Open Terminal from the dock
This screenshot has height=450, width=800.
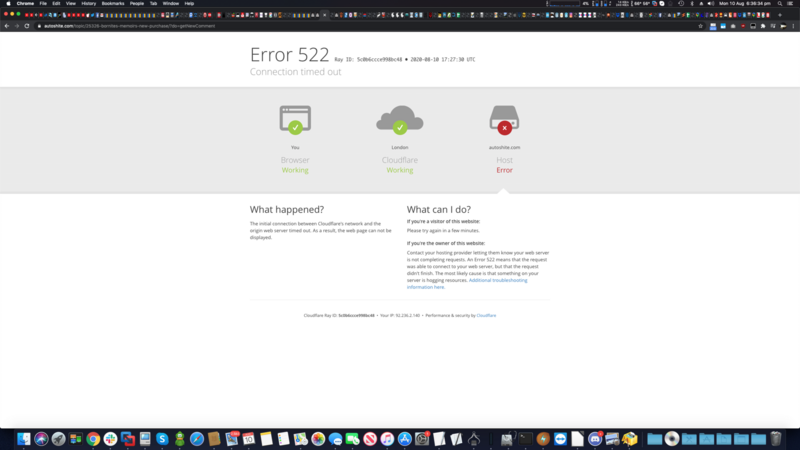click(x=526, y=439)
